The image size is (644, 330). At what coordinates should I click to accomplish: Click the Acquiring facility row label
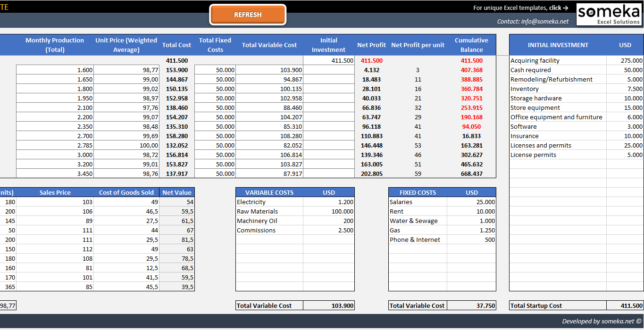[535, 60]
